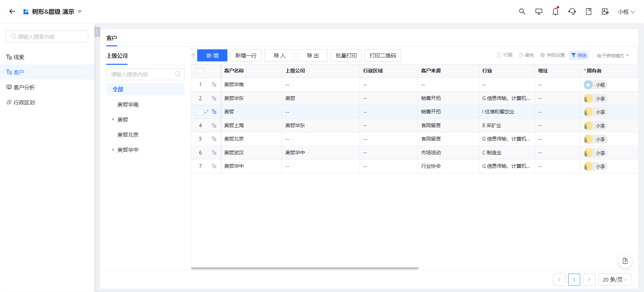Click the 新增 button
Image resolution: width=644 pixels, height=292 pixels.
pos(212,55)
